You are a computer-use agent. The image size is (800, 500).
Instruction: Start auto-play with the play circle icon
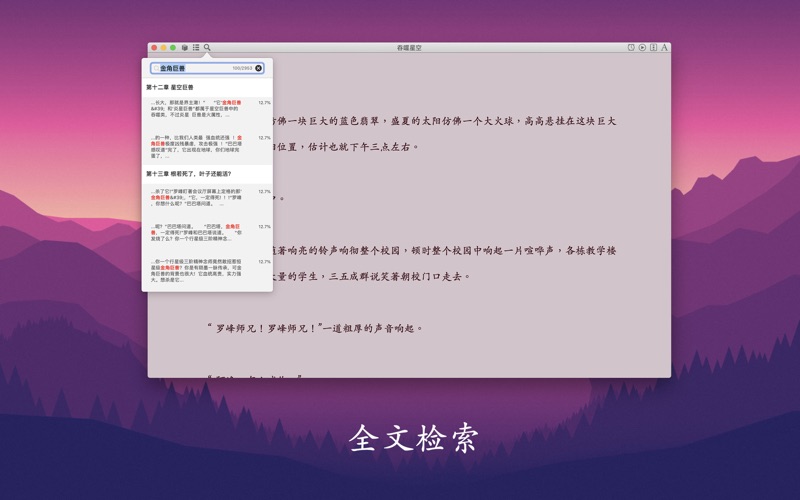(x=642, y=47)
